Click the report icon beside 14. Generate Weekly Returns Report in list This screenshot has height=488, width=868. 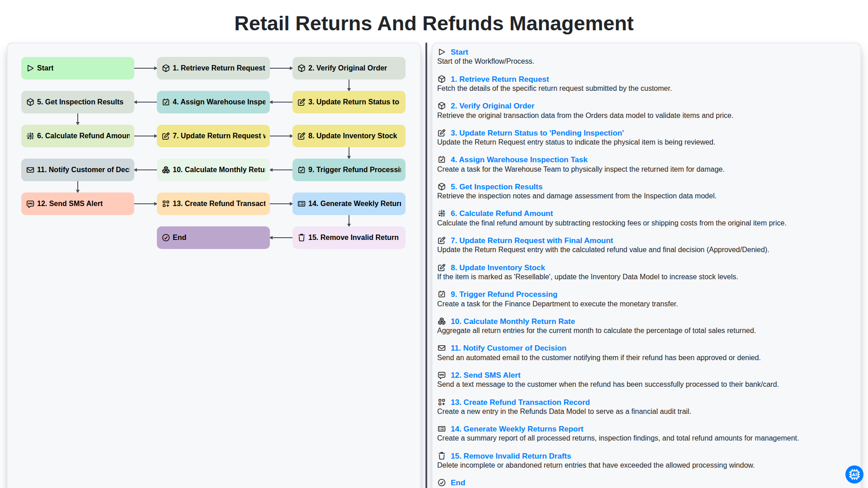click(442, 429)
